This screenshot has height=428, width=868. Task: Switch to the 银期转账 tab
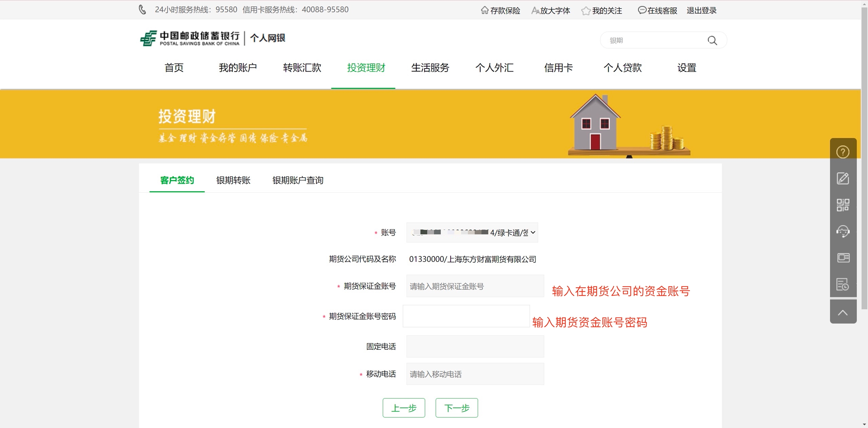pos(233,180)
